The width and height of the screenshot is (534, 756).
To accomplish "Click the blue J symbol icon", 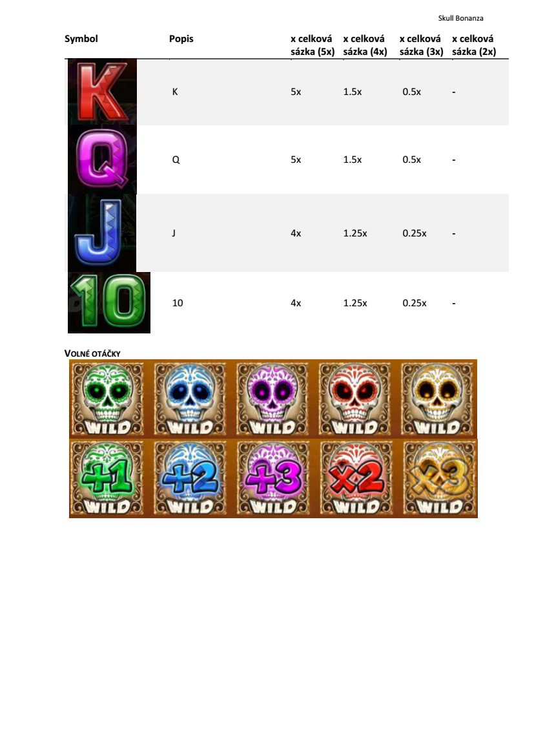I will 101,233.
